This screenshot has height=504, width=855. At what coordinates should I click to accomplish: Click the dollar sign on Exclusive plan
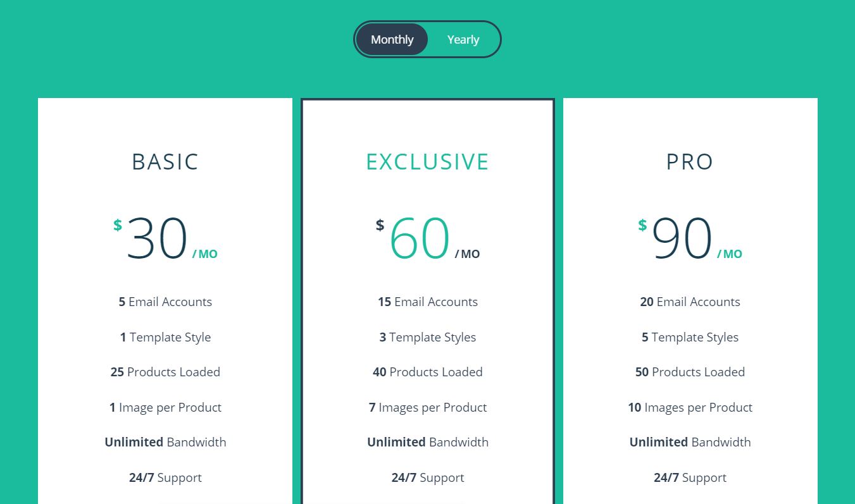tap(380, 225)
